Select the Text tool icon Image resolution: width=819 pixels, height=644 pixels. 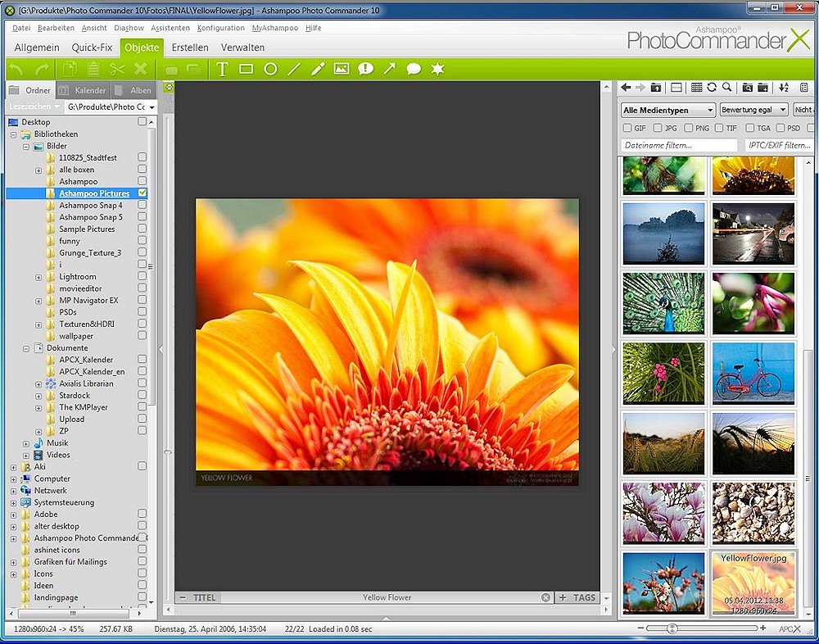click(222, 70)
